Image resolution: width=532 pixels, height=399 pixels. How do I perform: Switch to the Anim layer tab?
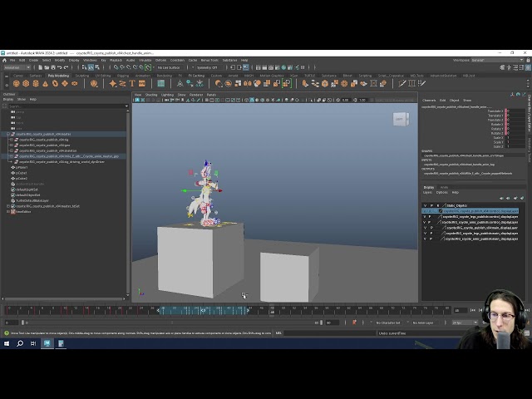[x=444, y=187]
